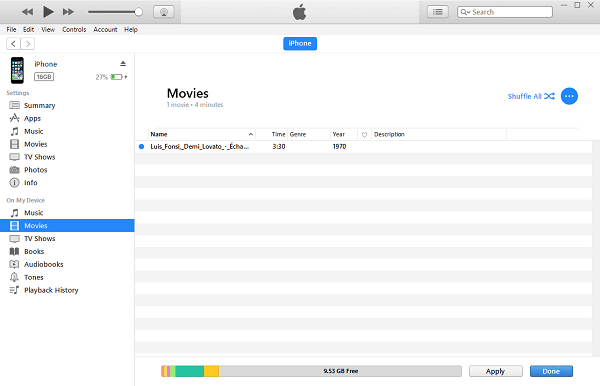Sort by the Year column header
The height and width of the screenshot is (386, 600).
coord(344,134)
